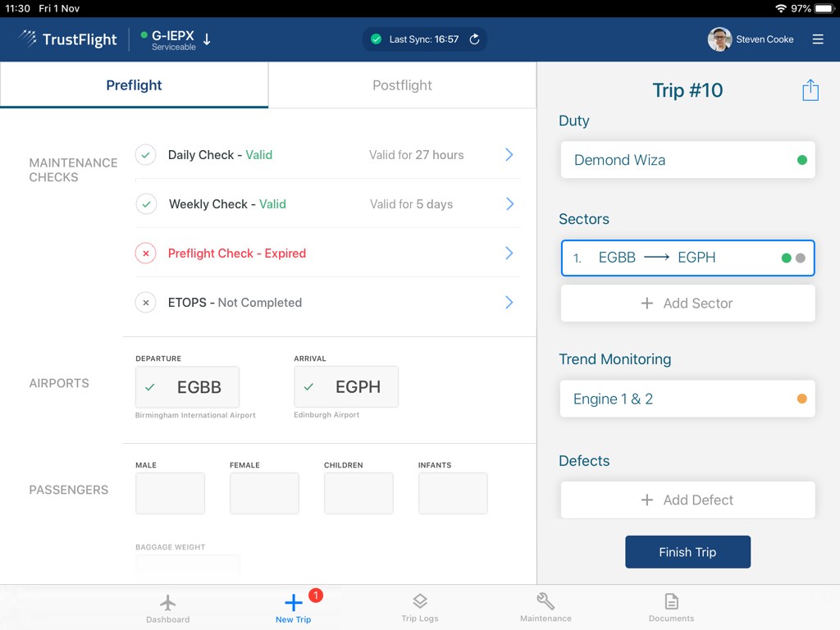This screenshot has width=840, height=630.
Task: Open Steven Cooke profile avatar
Action: (719, 39)
